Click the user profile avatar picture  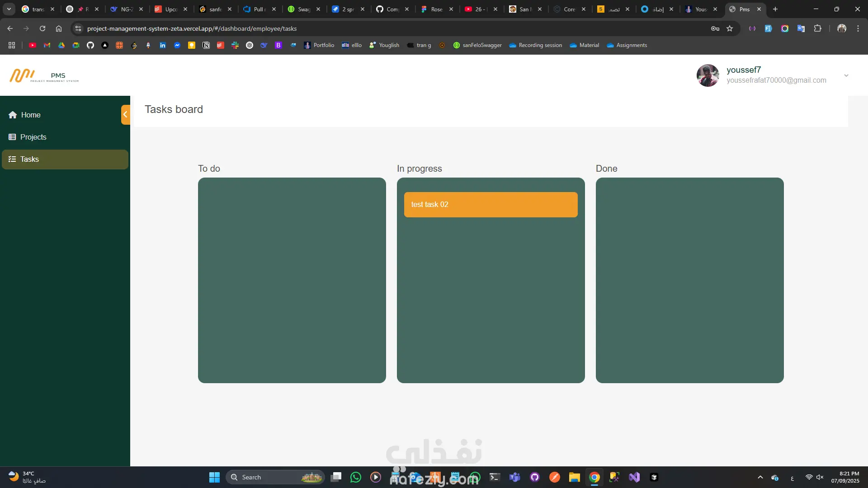click(x=708, y=75)
